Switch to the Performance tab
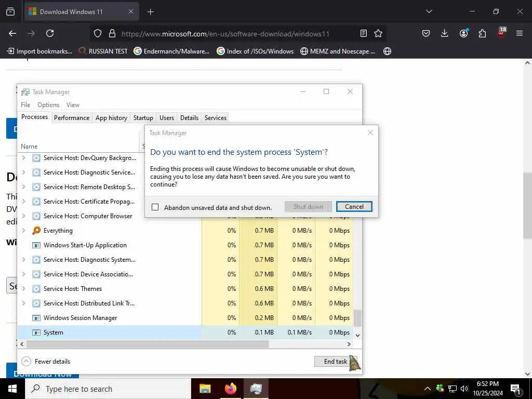Image resolution: width=532 pixels, height=399 pixels. 72,118
